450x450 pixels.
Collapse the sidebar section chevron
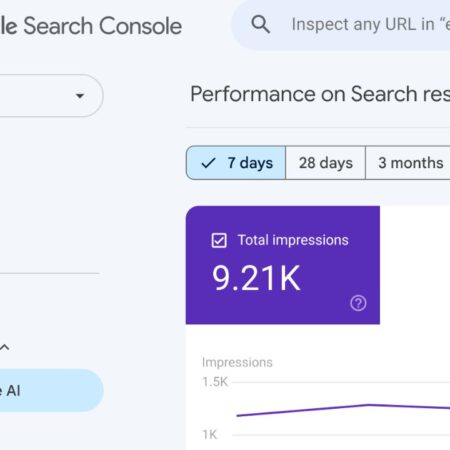(x=5, y=347)
